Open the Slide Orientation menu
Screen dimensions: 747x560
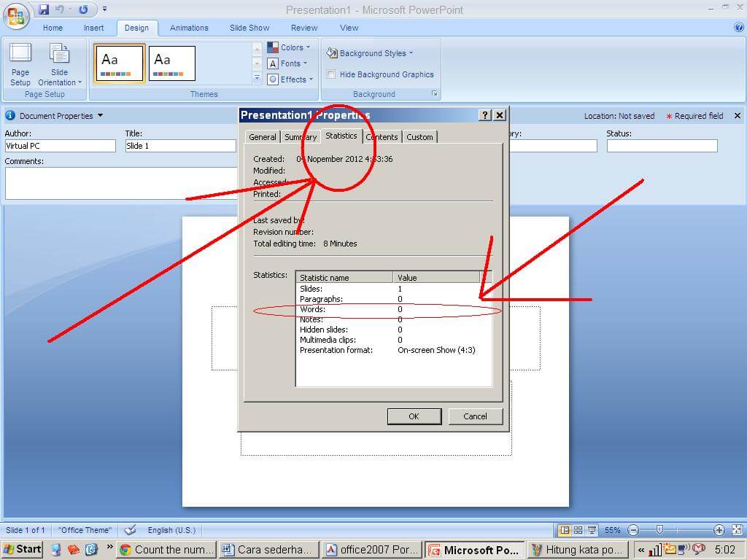point(60,64)
